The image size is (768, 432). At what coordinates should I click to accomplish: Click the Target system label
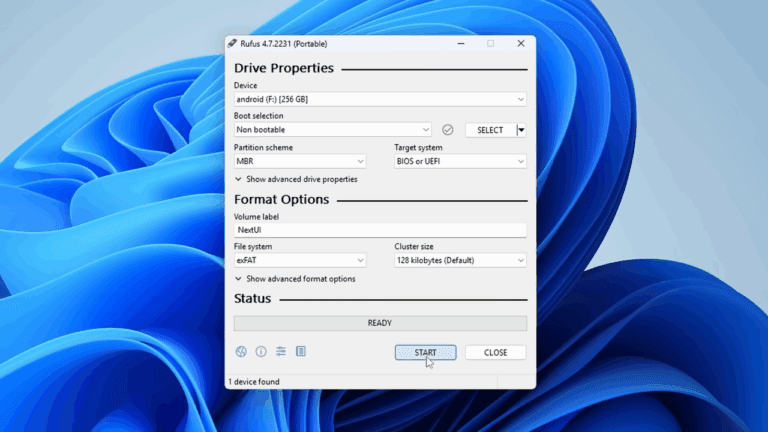418,147
